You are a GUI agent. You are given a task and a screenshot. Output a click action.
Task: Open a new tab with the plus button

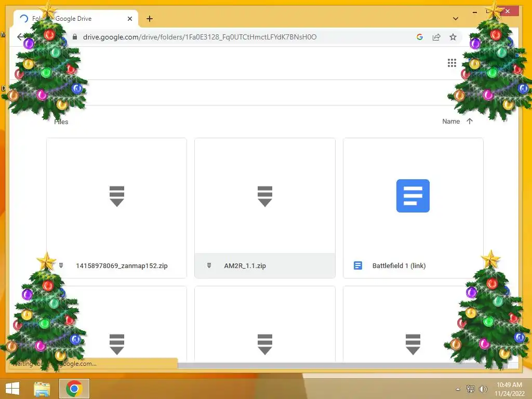tap(150, 19)
